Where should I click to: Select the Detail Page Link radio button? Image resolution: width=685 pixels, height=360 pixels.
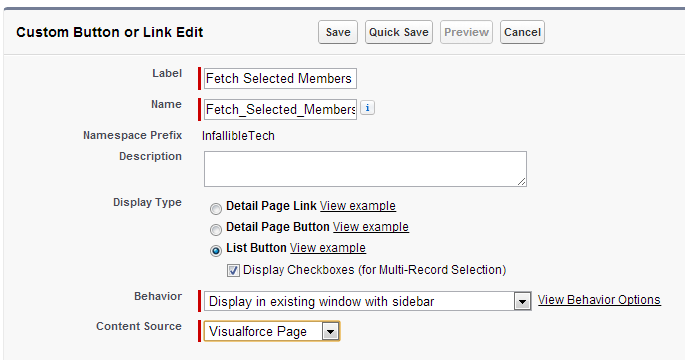[215, 208]
